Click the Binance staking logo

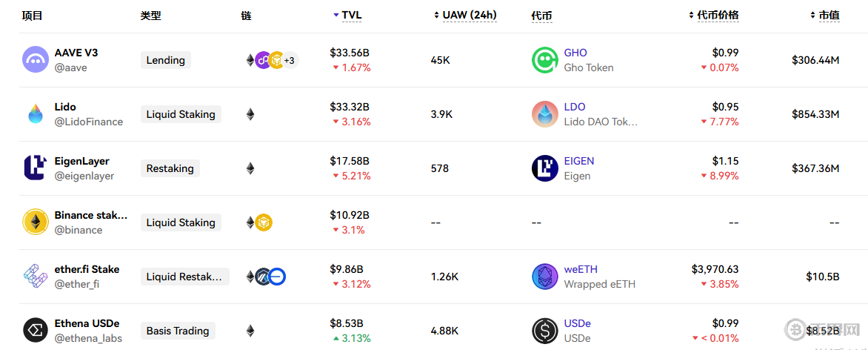[x=35, y=222]
